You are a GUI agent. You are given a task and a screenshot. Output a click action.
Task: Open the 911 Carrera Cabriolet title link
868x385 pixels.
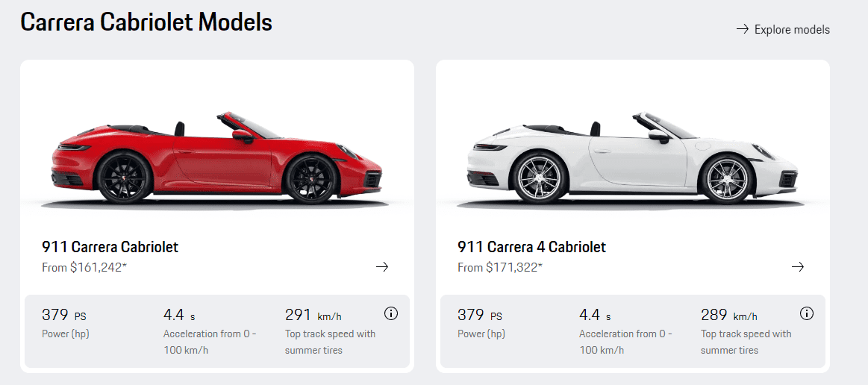click(x=110, y=247)
